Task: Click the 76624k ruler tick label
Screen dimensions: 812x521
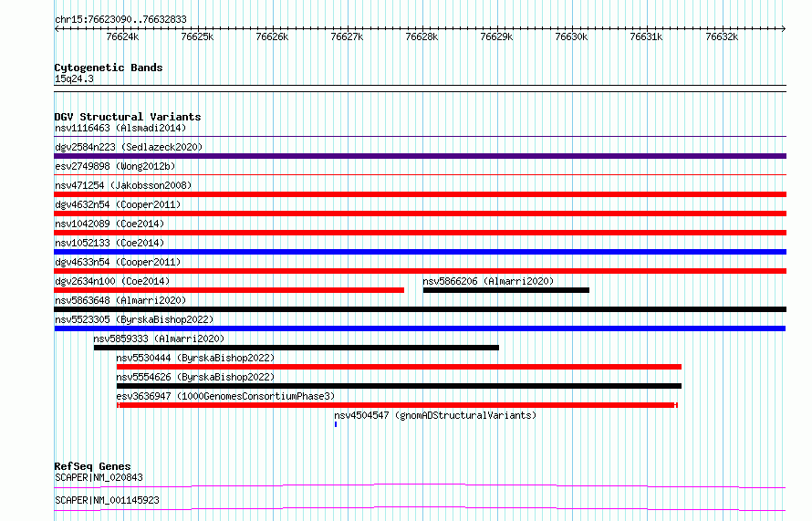Action: click(122, 36)
